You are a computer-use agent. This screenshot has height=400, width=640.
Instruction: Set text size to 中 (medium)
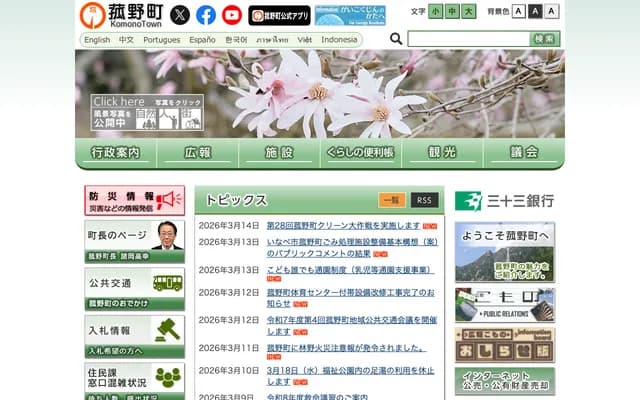coord(454,11)
